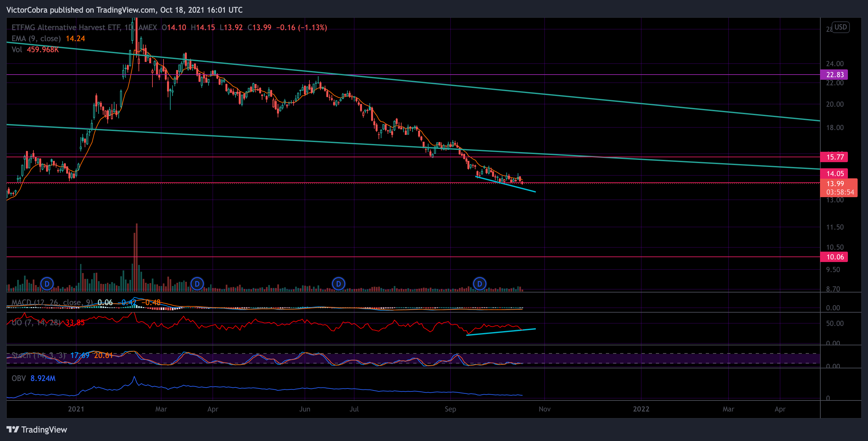Click the VictorCobra published header text
This screenshot has height=441, width=868.
point(124,10)
